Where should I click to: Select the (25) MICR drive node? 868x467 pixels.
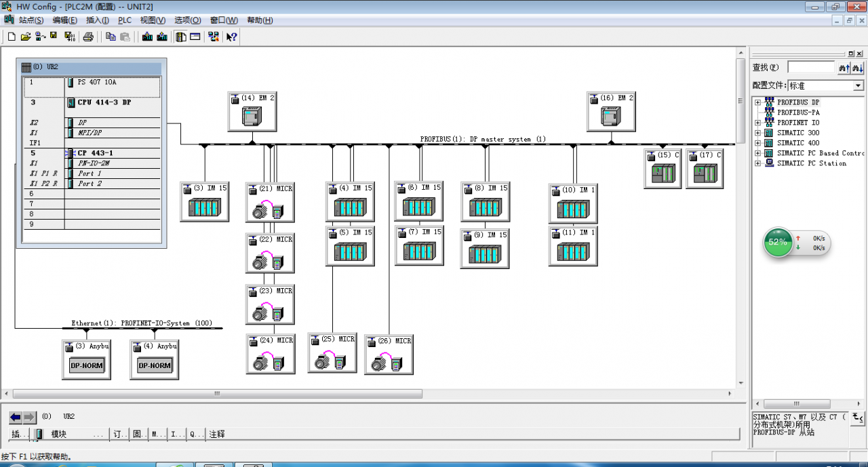[332, 352]
